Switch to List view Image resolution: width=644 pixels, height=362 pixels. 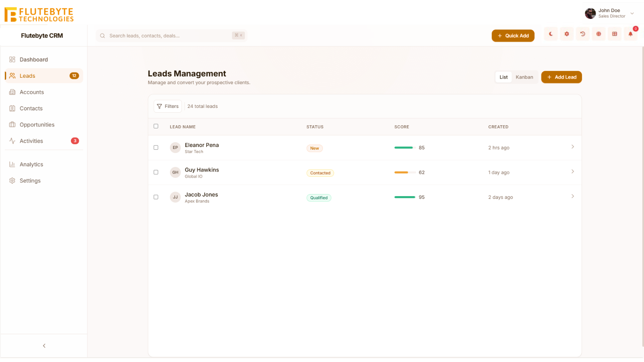504,77
